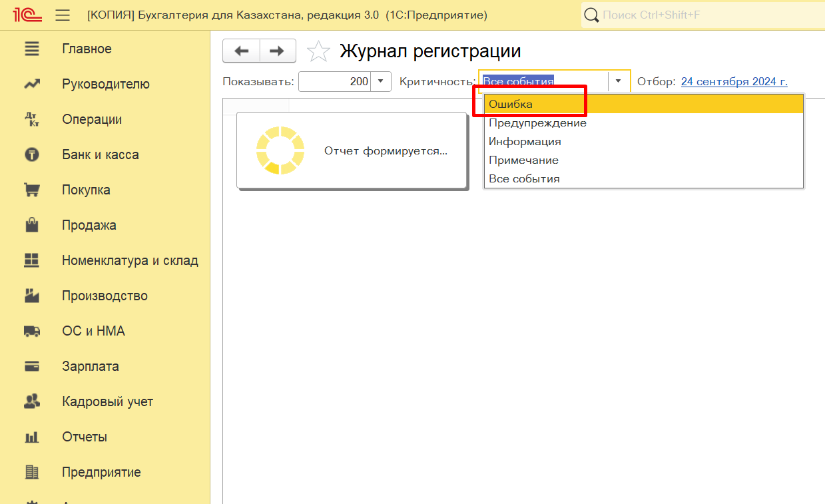Click the ОС и НМА truck icon
Screen dimensions: 825x504
point(31,331)
